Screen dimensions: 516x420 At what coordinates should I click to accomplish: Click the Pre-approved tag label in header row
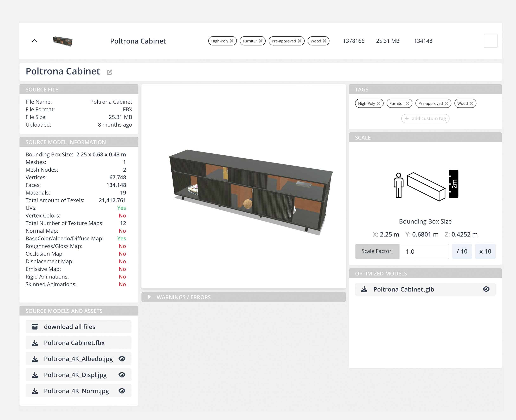click(x=284, y=41)
